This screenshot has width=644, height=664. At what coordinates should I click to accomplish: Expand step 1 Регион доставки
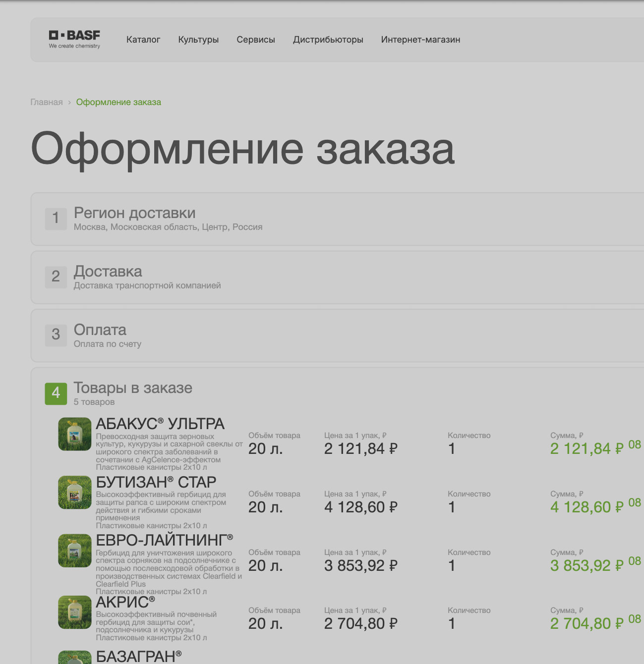(134, 213)
